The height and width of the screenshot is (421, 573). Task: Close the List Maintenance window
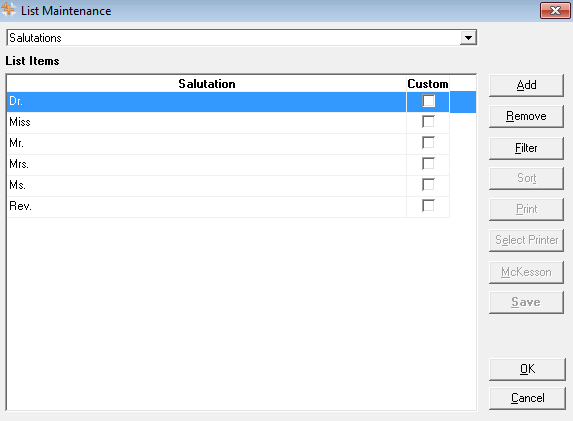tap(555, 11)
